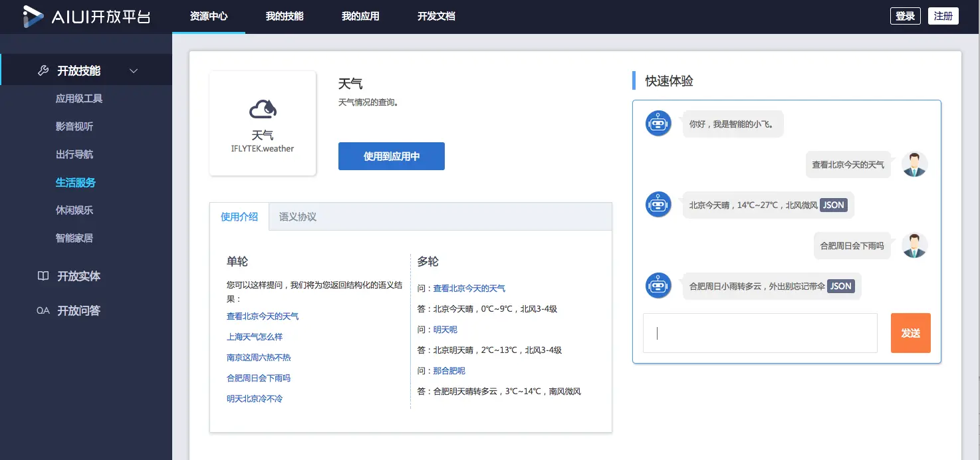Select 生活服务 in the sidebar
The image size is (980, 460).
(x=76, y=182)
